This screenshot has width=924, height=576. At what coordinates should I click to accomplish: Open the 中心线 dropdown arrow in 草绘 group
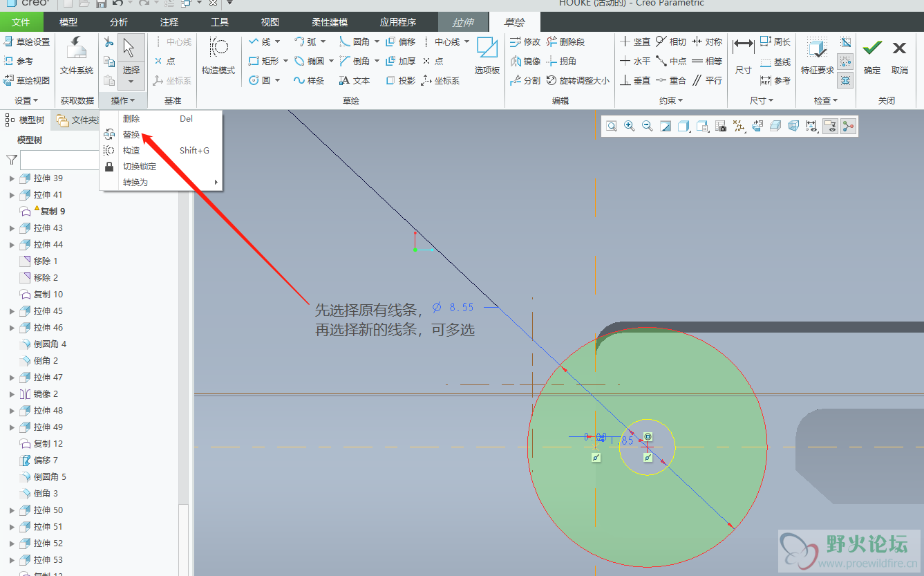pos(466,41)
